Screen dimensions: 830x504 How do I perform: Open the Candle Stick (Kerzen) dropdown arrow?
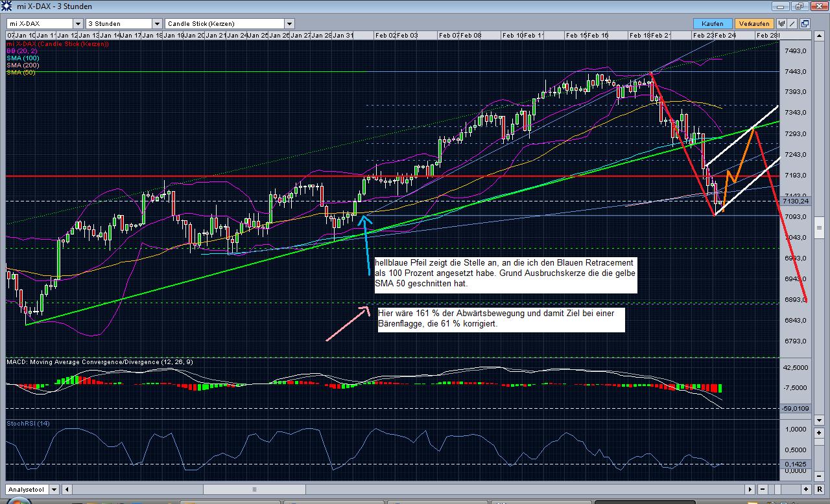(x=289, y=23)
